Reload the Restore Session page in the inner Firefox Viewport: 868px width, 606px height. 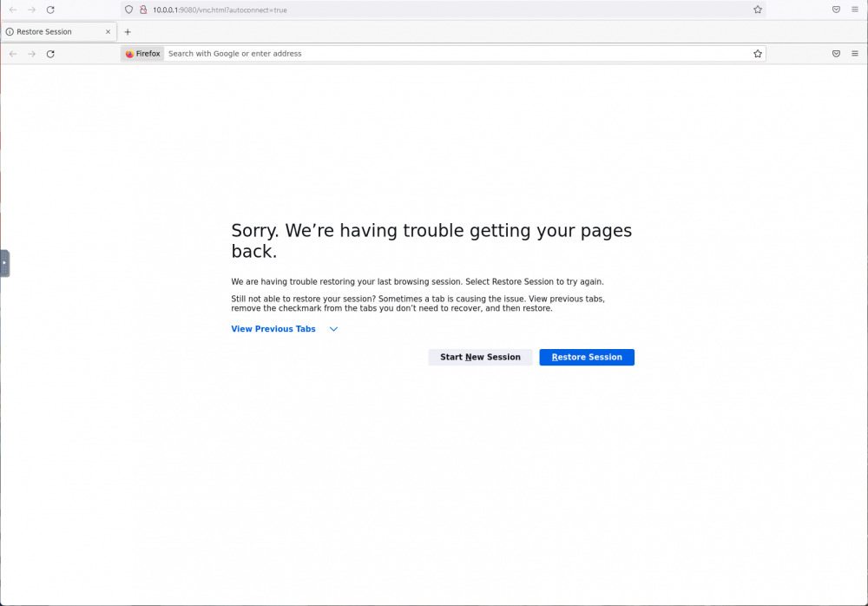pyautogui.click(x=50, y=54)
